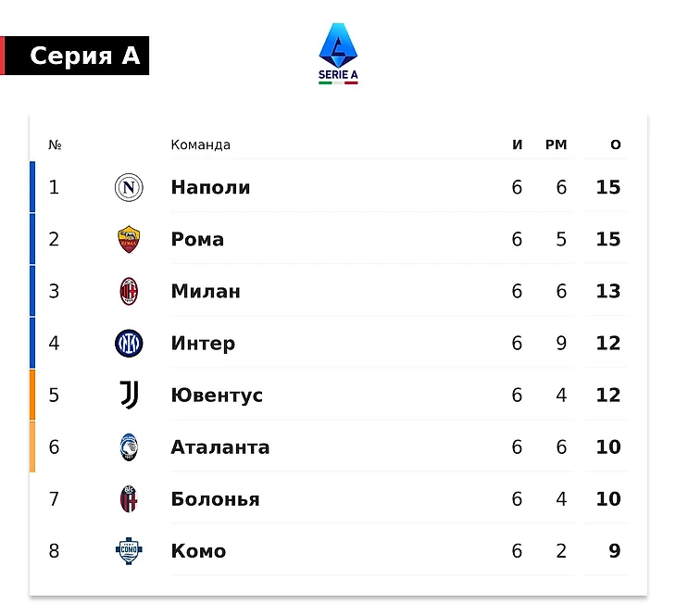Click the Milan club crest
The height and width of the screenshot is (616, 676).
(x=129, y=292)
